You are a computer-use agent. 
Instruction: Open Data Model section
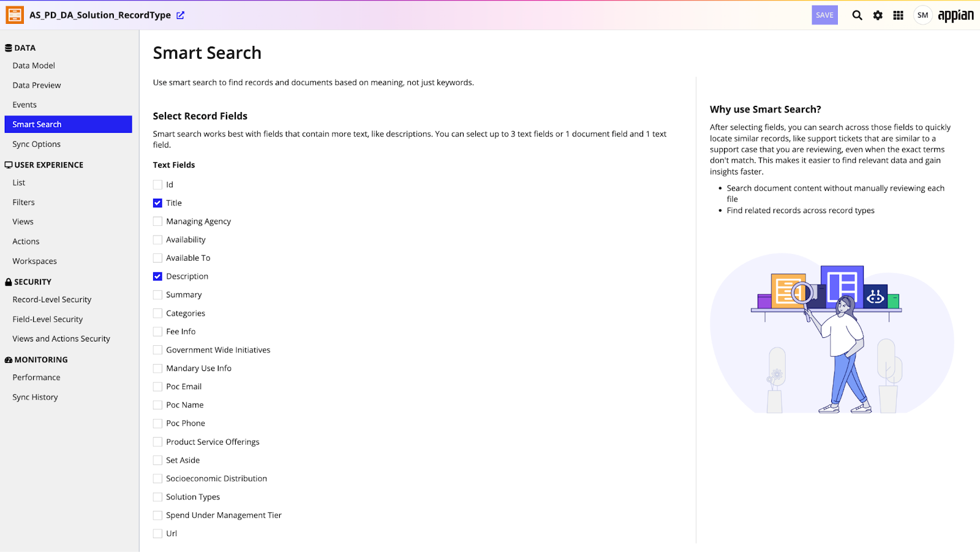coord(34,65)
